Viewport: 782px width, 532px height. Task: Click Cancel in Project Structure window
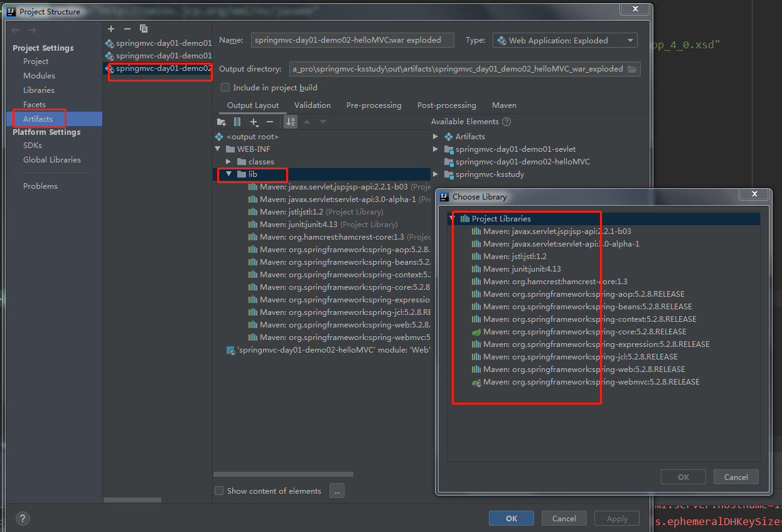[x=564, y=518]
